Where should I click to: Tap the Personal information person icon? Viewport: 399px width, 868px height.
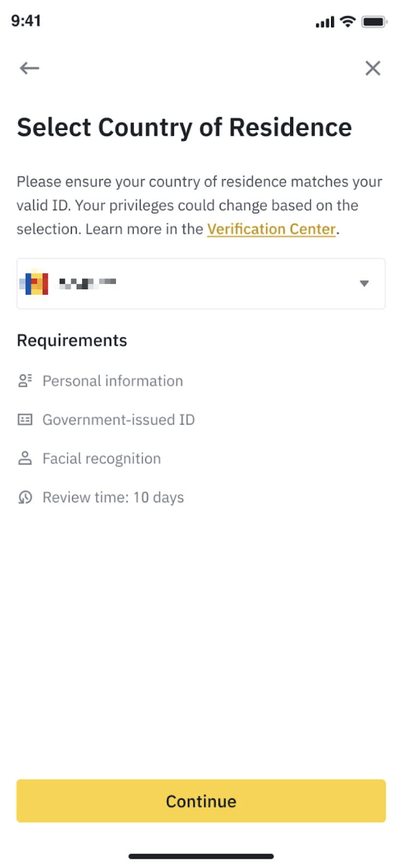coord(25,381)
